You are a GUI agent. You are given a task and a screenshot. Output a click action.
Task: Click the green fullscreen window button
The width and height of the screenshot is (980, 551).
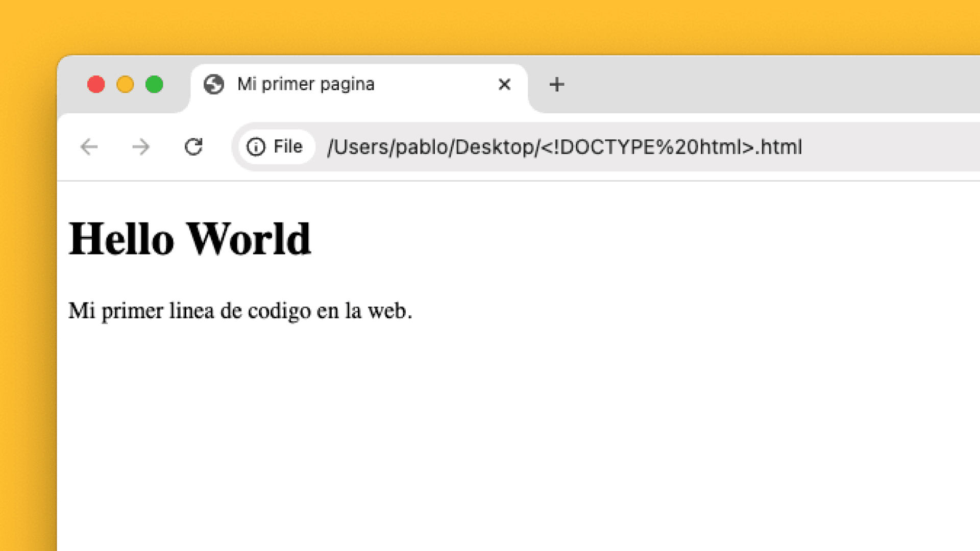154,84
